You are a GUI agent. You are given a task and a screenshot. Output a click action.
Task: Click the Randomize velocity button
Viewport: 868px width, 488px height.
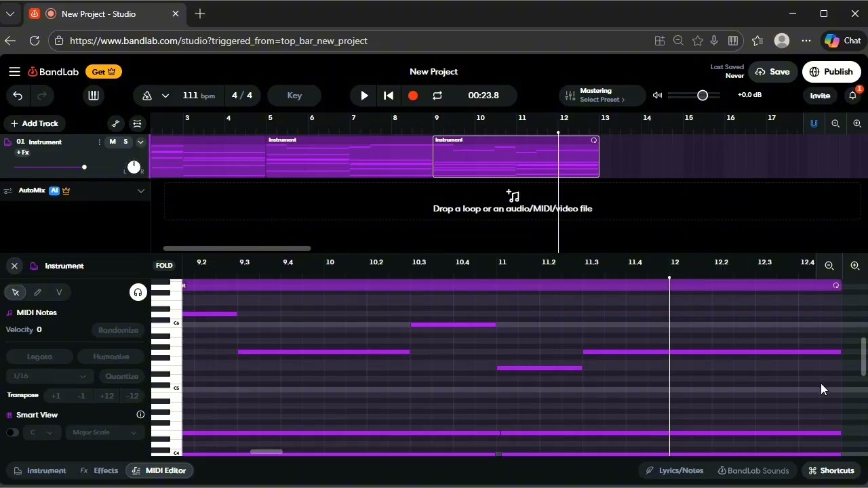118,330
